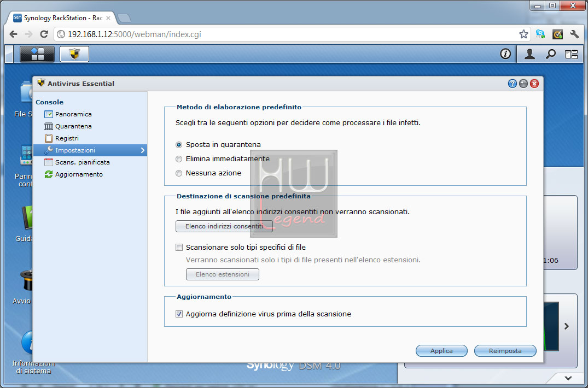
Task: Go back in browser history
Action: click(x=13, y=34)
